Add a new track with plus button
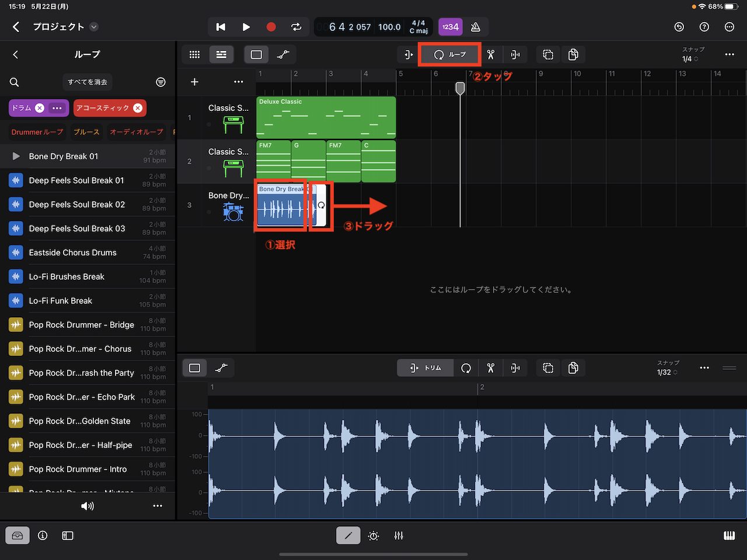 point(195,82)
